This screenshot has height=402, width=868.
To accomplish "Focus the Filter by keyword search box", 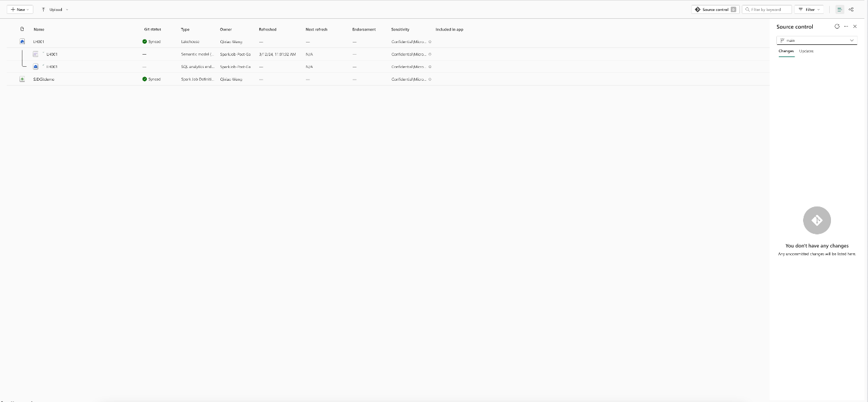I will coord(767,10).
